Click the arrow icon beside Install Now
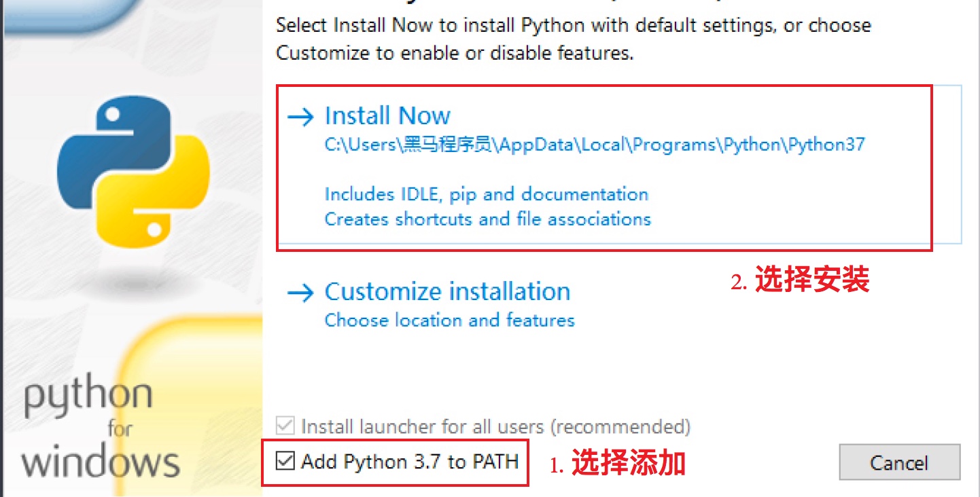Screen dimensions: 980x497 (x=300, y=117)
